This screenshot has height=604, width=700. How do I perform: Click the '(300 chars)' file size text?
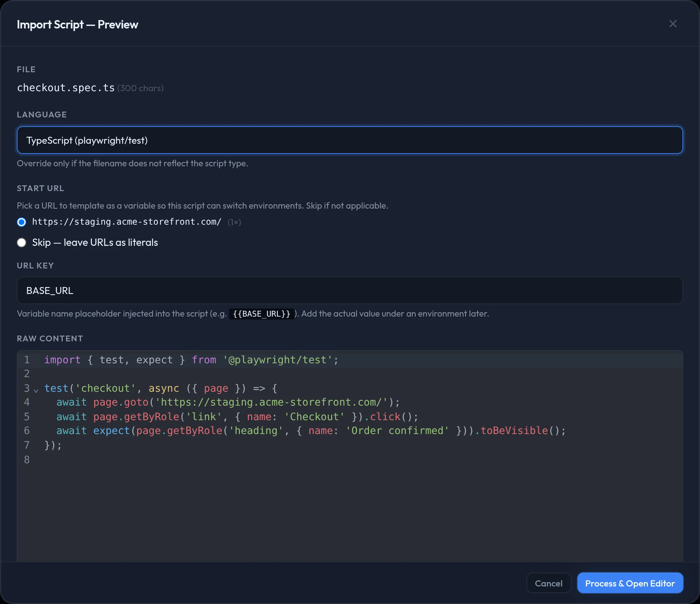click(x=140, y=88)
